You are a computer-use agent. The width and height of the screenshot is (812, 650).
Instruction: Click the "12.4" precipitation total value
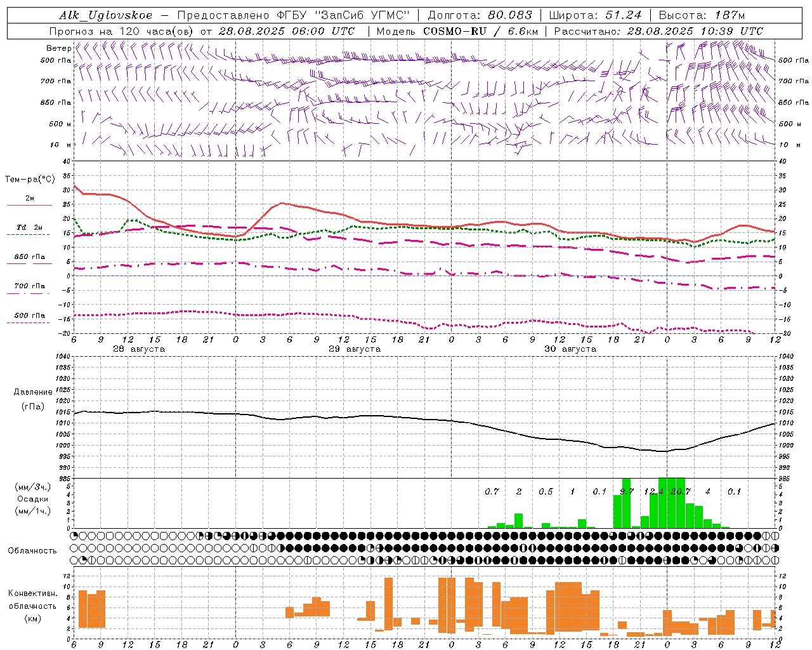tap(653, 492)
